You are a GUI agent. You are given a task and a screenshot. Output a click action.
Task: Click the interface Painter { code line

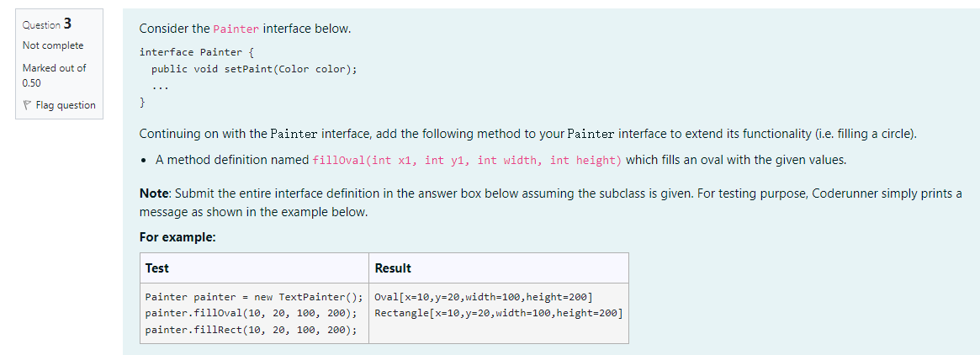pos(191,52)
